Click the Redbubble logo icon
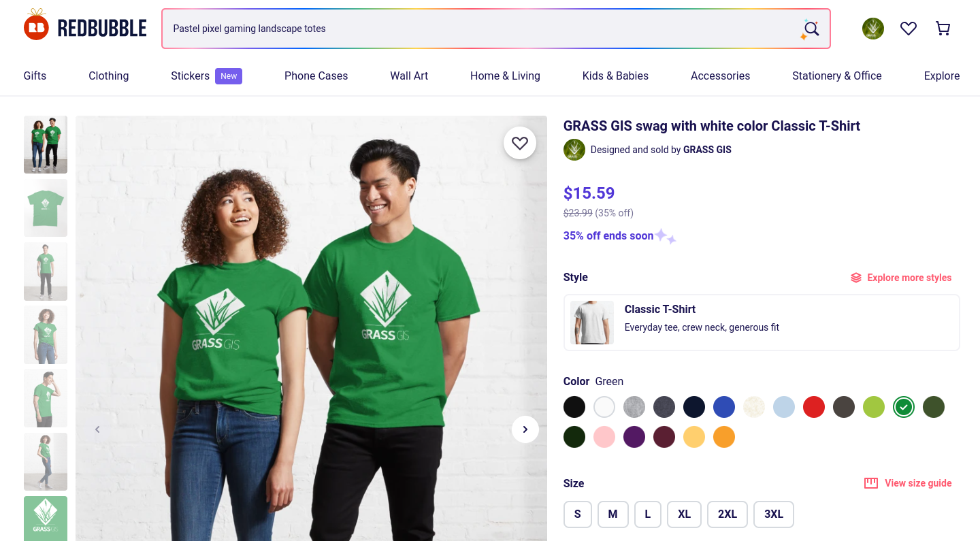 pos(36,26)
